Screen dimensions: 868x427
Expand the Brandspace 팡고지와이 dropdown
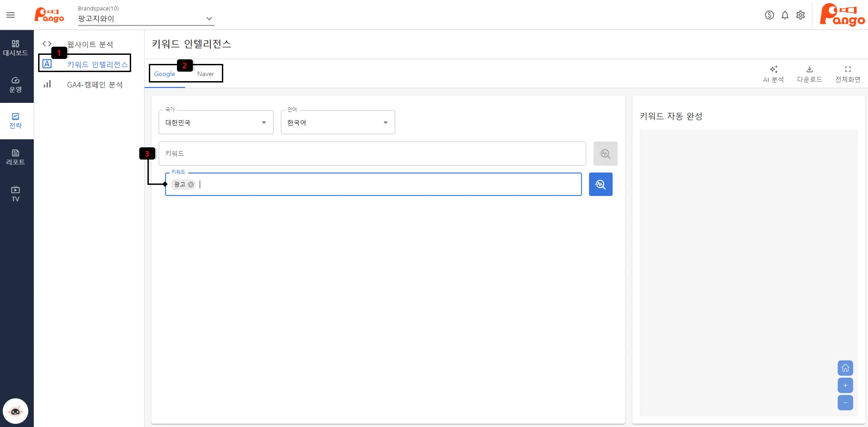click(209, 19)
